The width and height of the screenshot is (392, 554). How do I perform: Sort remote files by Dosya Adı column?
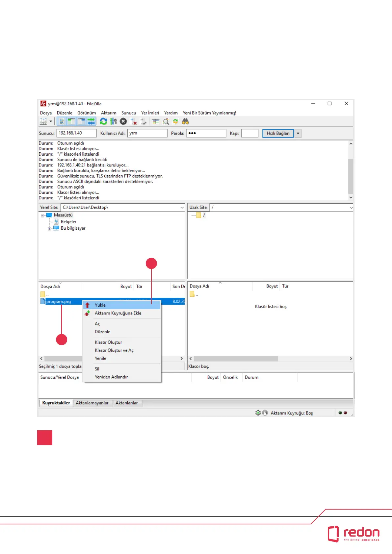(220, 286)
